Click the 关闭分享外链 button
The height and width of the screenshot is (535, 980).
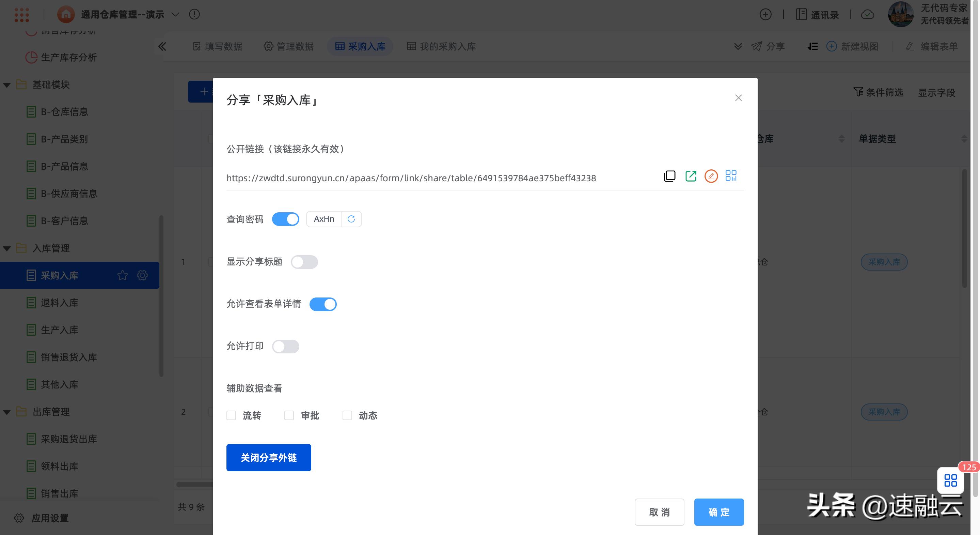pos(269,457)
